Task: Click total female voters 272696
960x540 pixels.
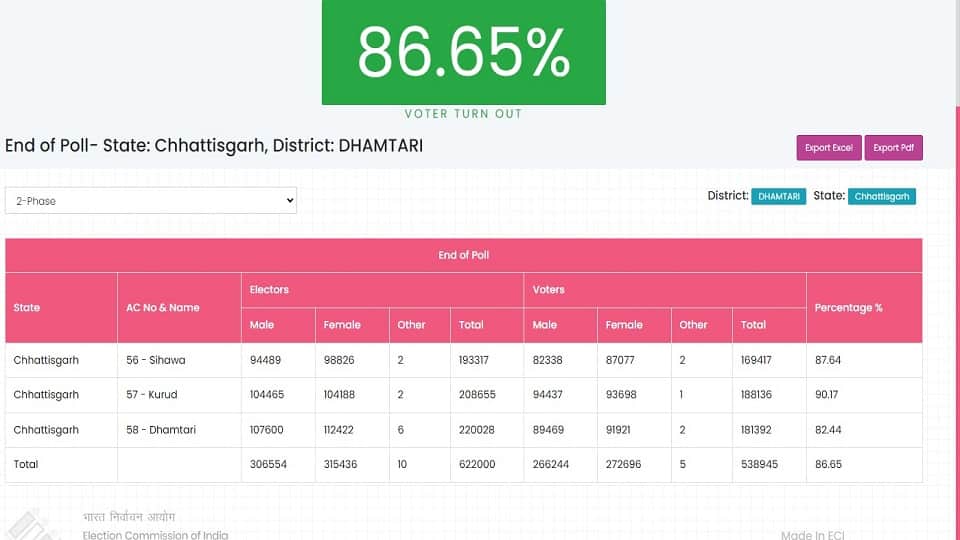Action: (624, 464)
